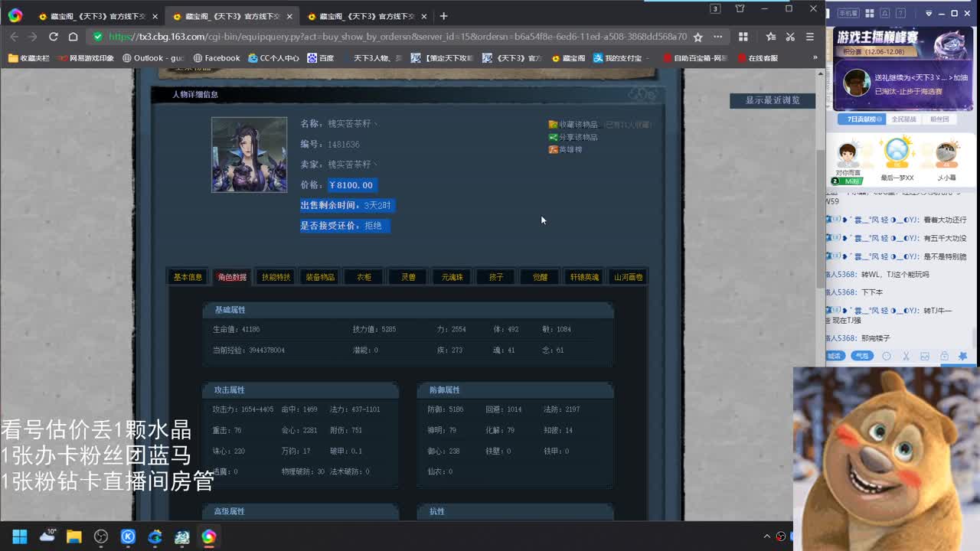This screenshot has width=980, height=551.
Task: Click the scissors icon in chat toolbar
Action: pos(906,356)
